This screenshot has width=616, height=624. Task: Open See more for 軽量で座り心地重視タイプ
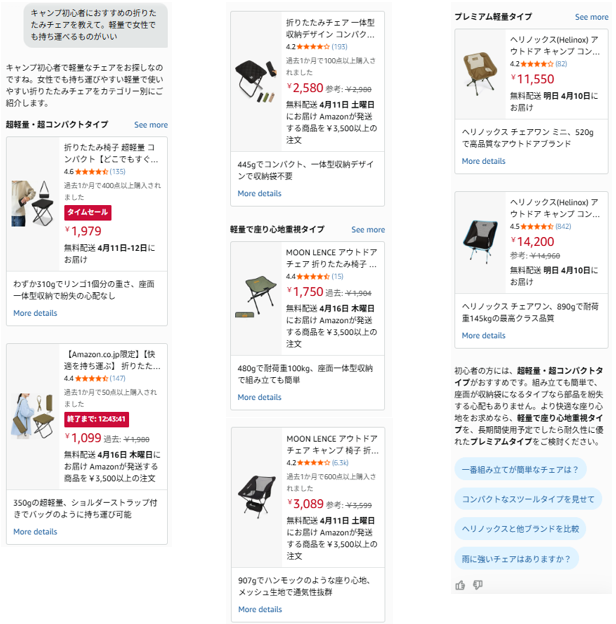pyautogui.click(x=368, y=230)
